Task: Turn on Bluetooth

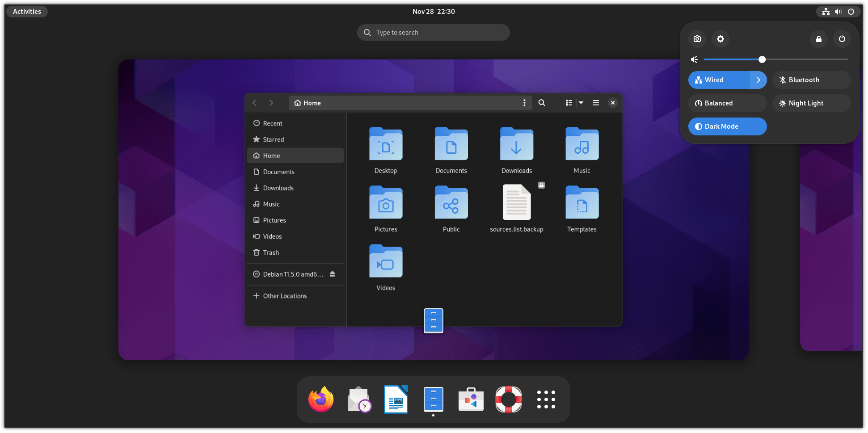Action: [x=811, y=80]
